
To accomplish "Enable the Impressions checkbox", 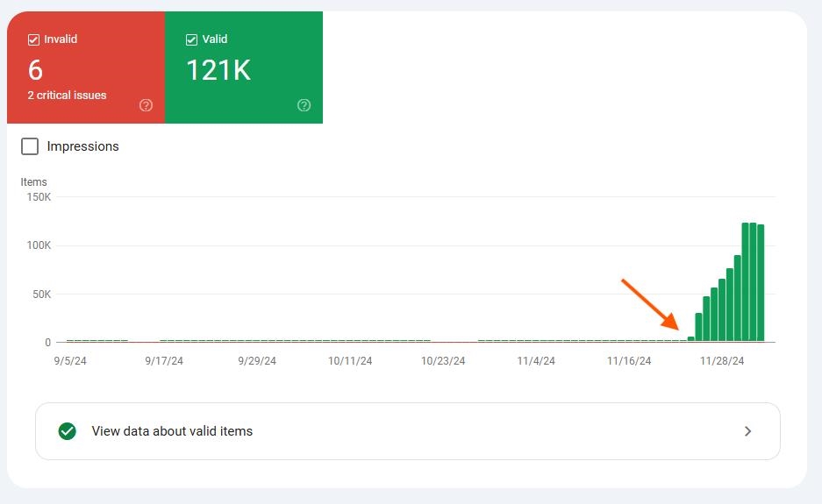I will [30, 146].
